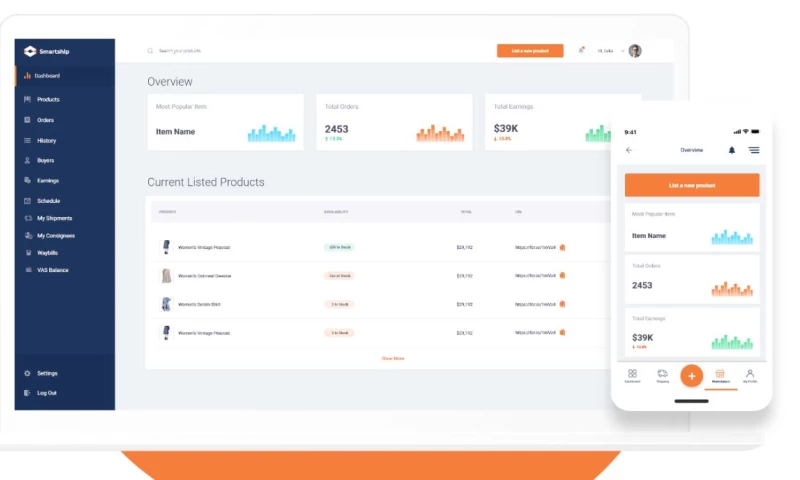Click Show More under products table

pyautogui.click(x=393, y=357)
